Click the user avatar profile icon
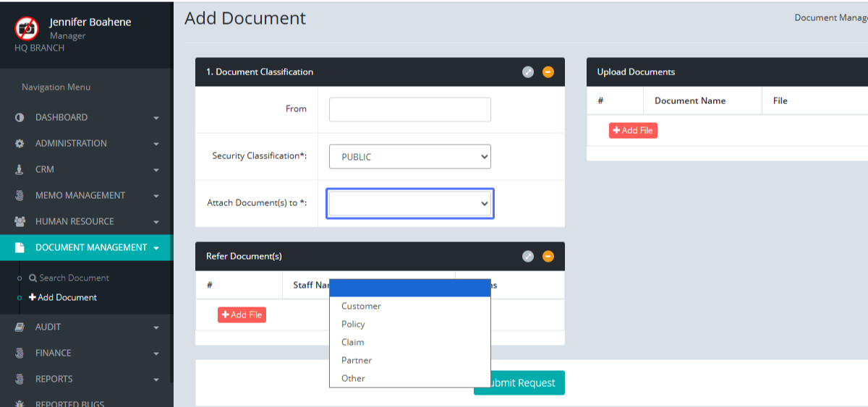Screen dimensions: 868x407 pos(27,28)
